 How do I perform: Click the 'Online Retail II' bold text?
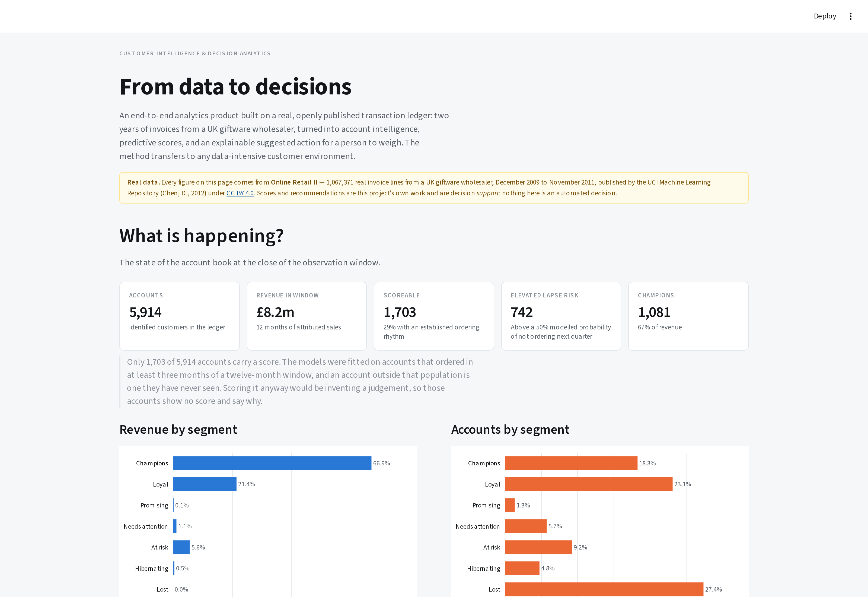294,182
